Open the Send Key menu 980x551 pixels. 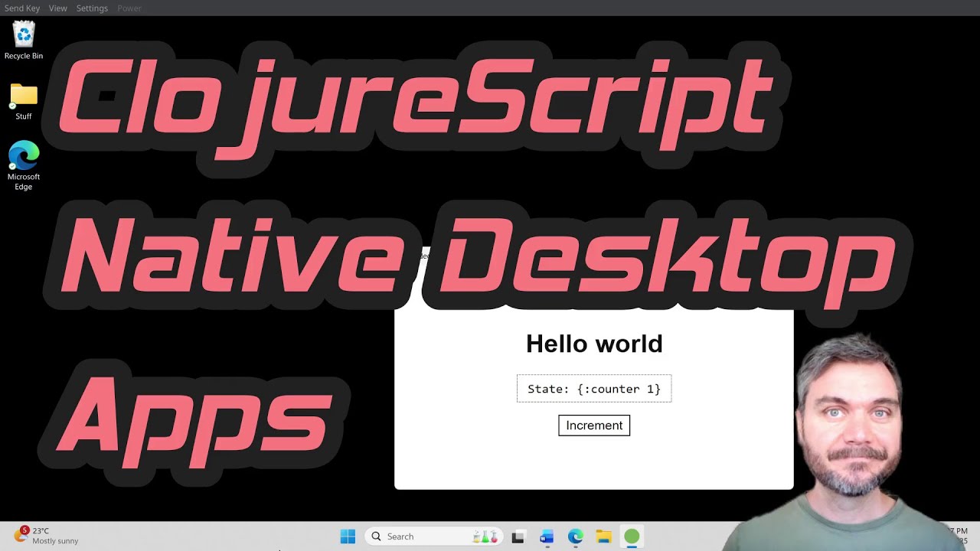(x=22, y=8)
